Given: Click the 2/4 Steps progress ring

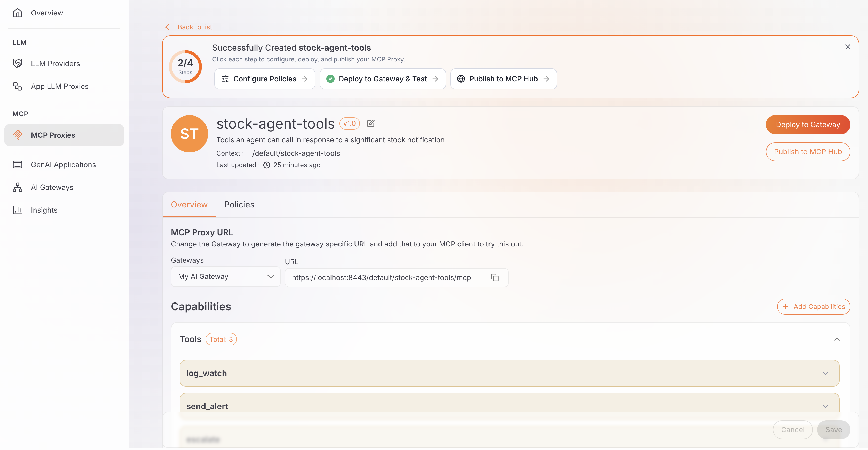Looking at the screenshot, I should 185,67.
